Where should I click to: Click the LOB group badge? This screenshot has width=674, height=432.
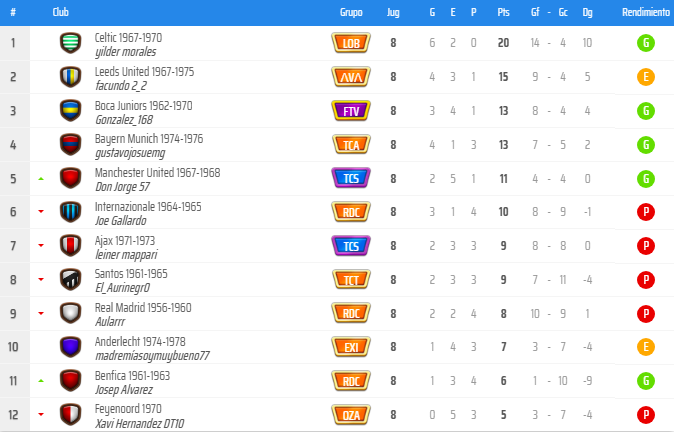pyautogui.click(x=351, y=43)
